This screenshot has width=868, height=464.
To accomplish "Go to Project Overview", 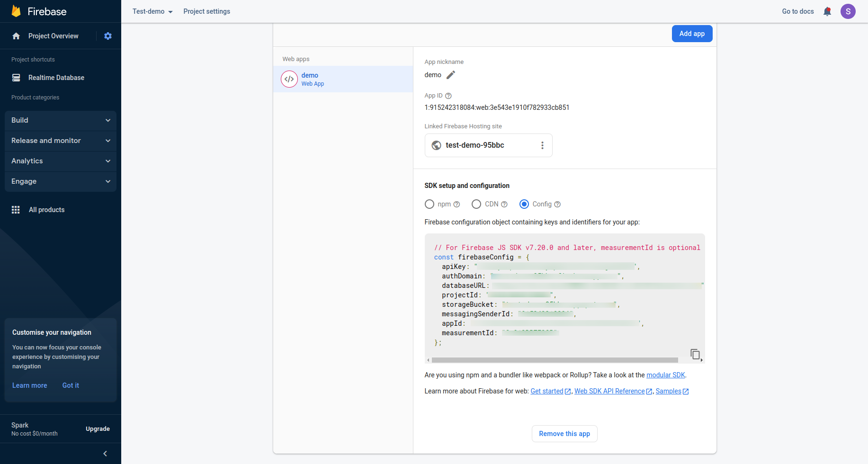I will tap(53, 36).
